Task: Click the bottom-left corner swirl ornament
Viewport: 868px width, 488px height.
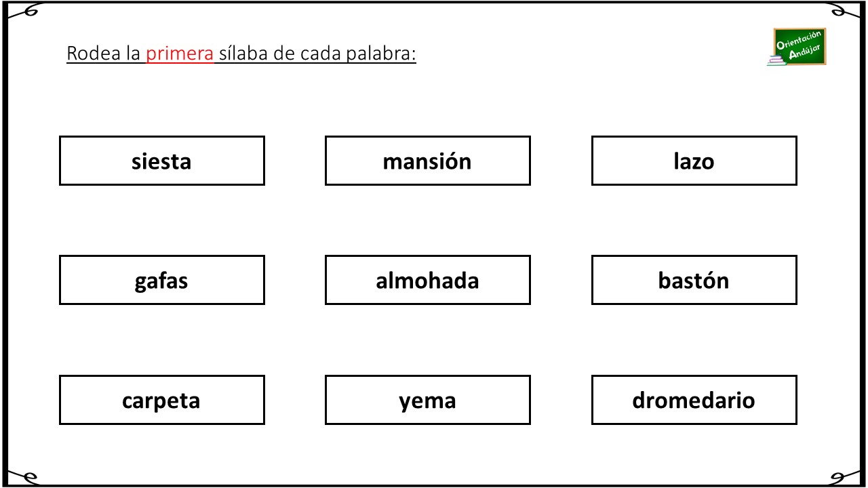Action: (24, 476)
